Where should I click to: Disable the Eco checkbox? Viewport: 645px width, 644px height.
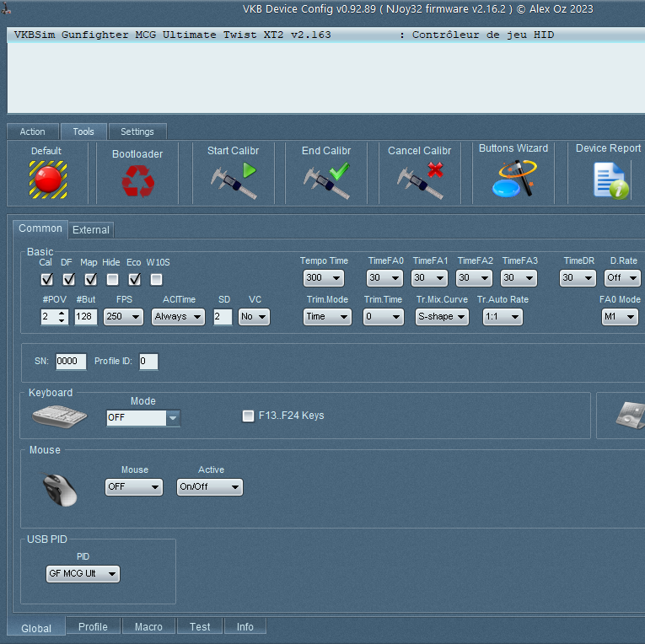[x=135, y=280]
